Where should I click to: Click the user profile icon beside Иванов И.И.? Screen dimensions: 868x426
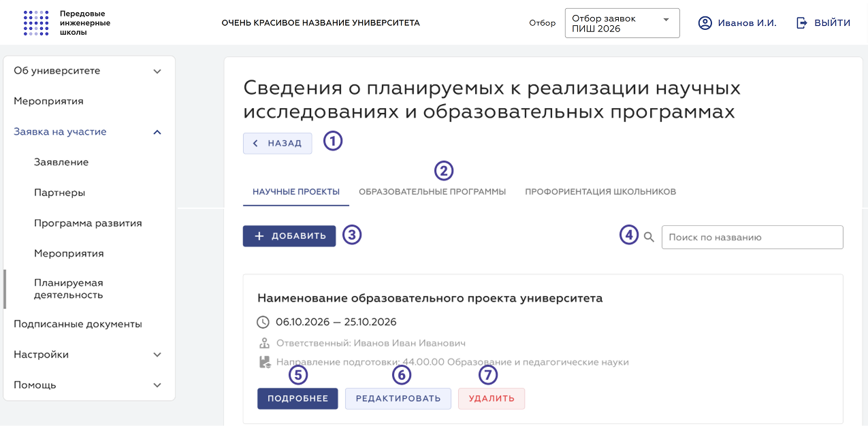pyautogui.click(x=705, y=23)
